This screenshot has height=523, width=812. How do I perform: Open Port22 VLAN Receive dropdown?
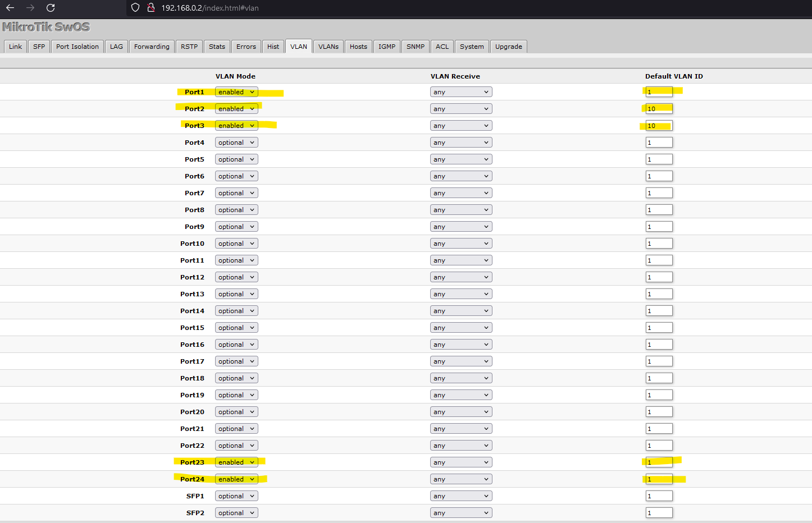tap(461, 446)
